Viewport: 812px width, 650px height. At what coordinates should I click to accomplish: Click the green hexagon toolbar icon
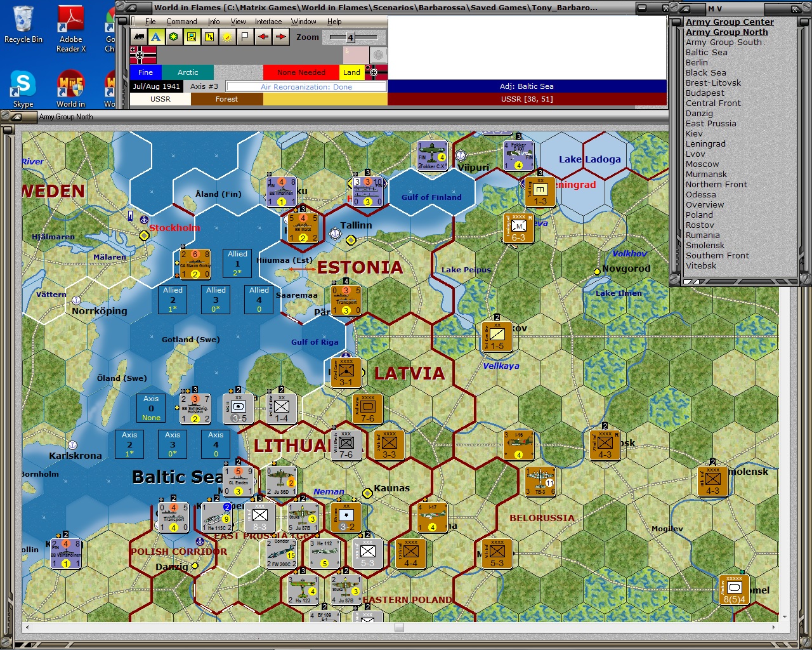pyautogui.click(x=174, y=37)
